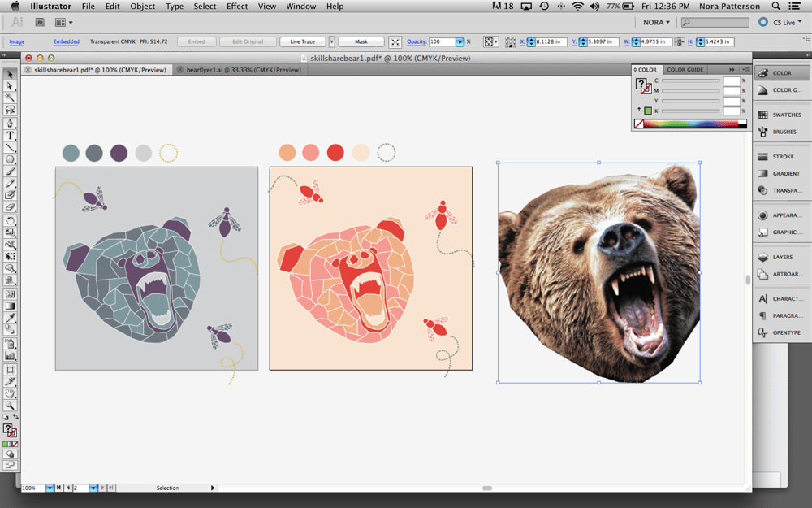
Task: Open the Swatches panel
Action: pyautogui.click(x=782, y=115)
